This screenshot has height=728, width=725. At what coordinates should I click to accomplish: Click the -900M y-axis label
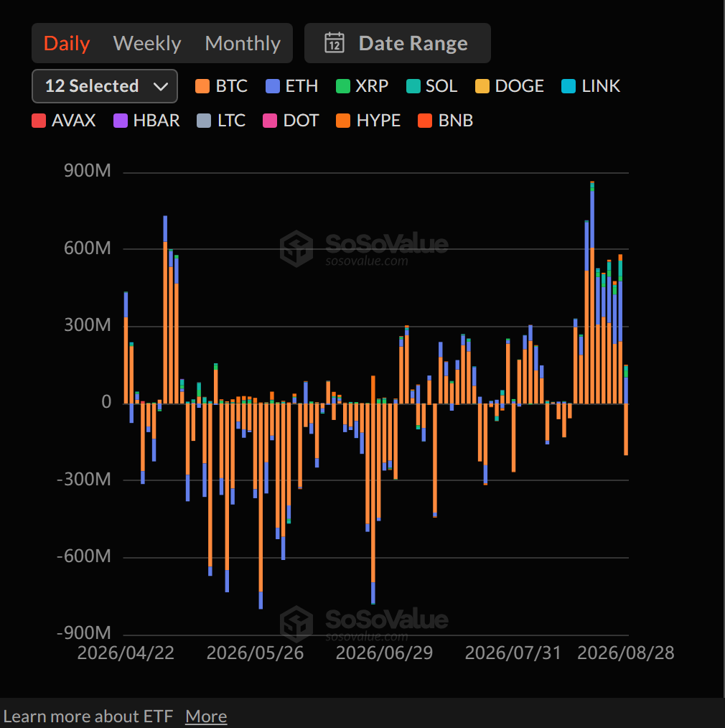[83, 633]
